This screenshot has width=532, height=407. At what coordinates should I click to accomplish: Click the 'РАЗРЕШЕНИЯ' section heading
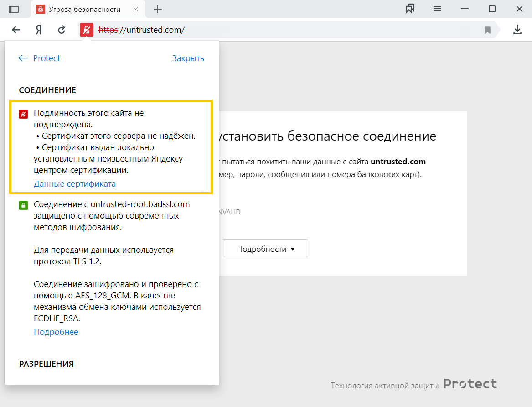click(x=46, y=364)
